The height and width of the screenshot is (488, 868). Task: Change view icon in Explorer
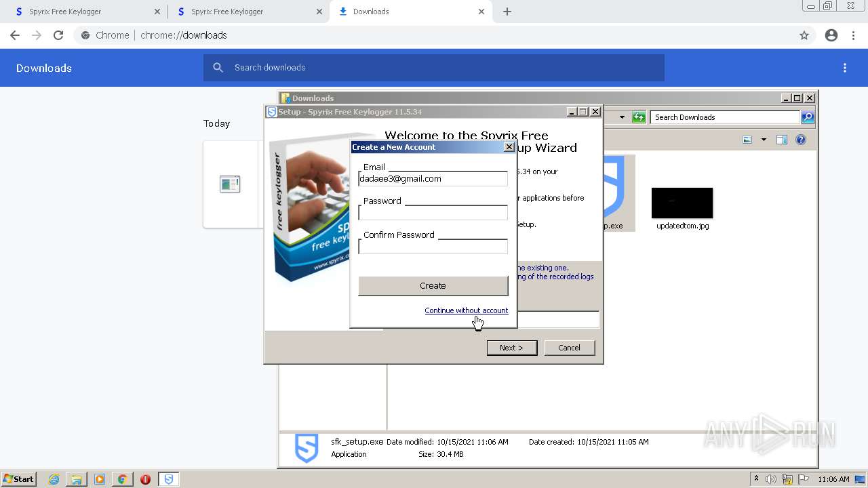coord(747,140)
